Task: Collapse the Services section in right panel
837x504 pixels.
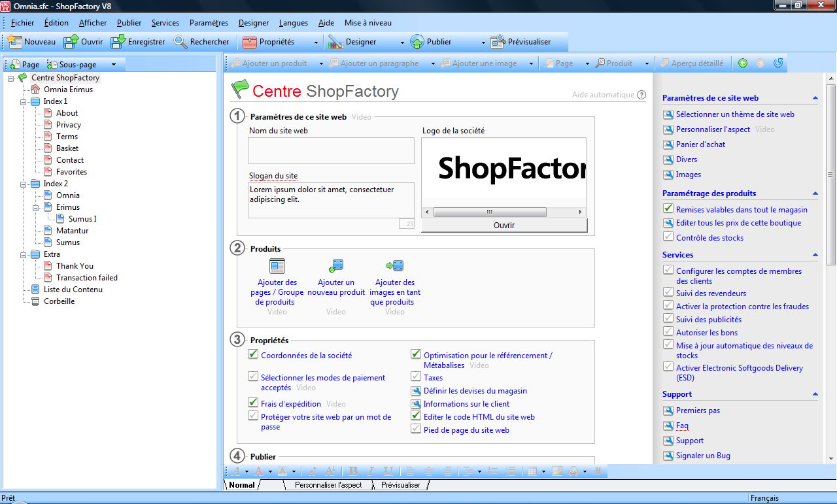Action: pos(815,255)
